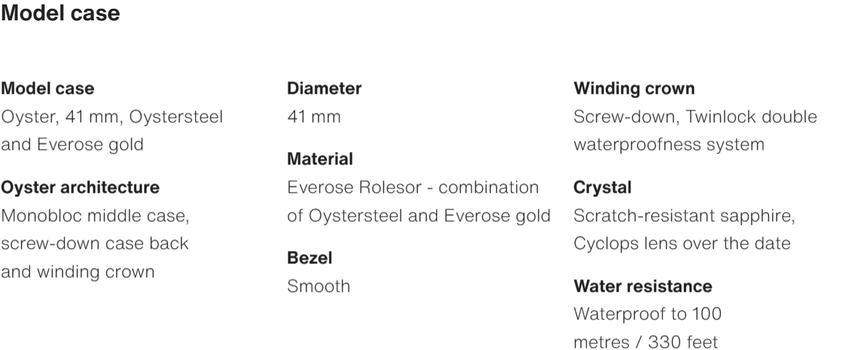Click the "Oyster architecture" label
Image resolution: width=868 pixels, height=350 pixels.
pos(80,188)
